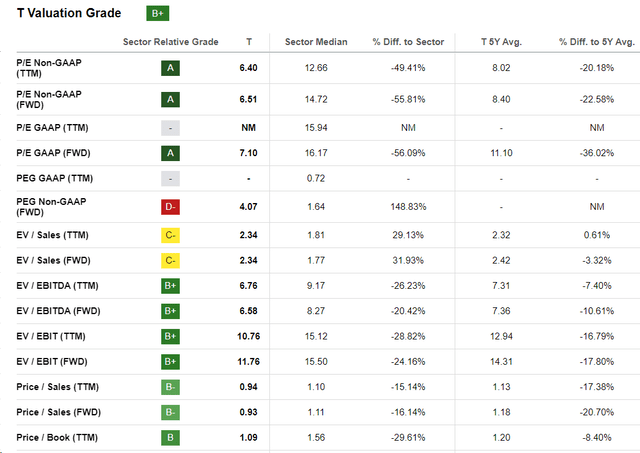Click the B grade badge for Price / Book (TTM)
Viewport: 640px width, 453px height.
click(171, 437)
